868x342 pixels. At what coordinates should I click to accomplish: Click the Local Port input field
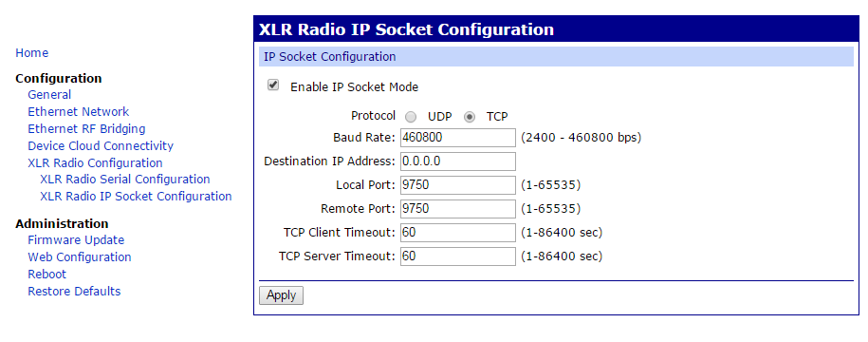[458, 185]
